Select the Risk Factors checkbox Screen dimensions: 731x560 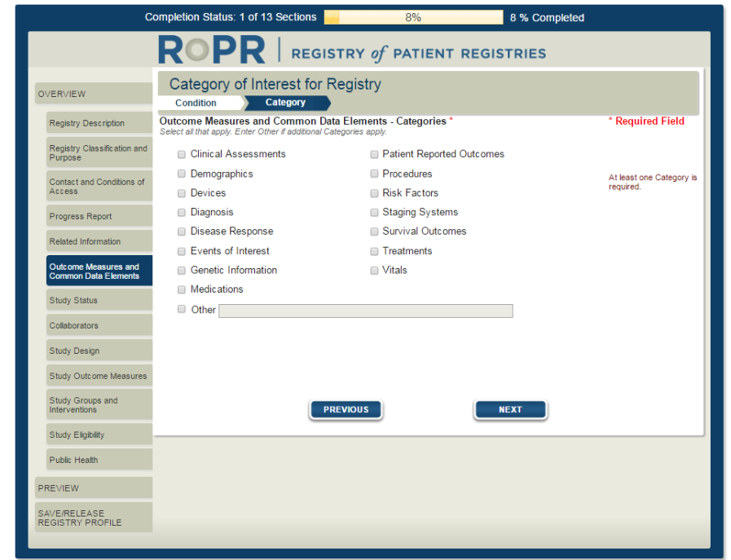click(x=374, y=193)
